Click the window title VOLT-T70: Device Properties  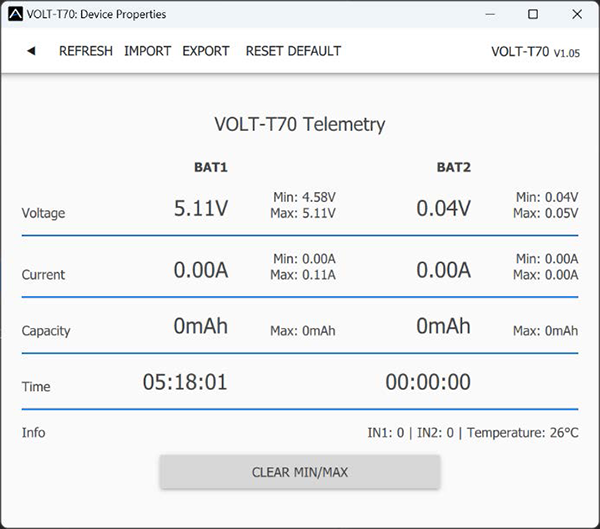click(x=96, y=15)
